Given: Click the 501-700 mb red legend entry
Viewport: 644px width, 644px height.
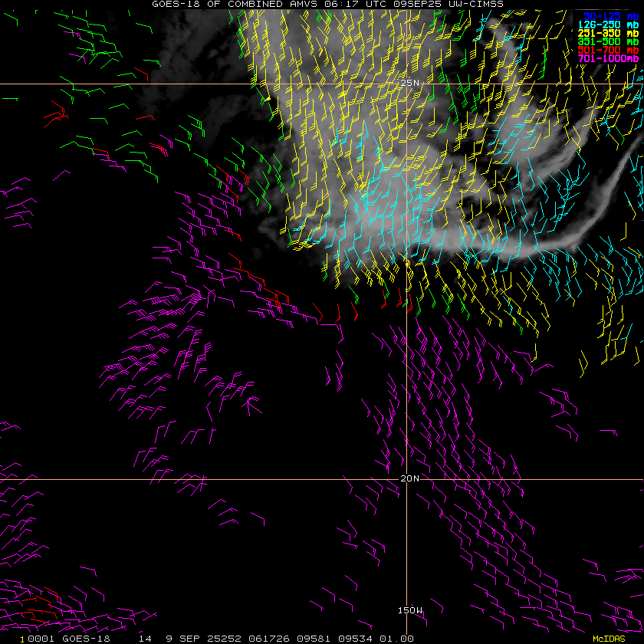Looking at the screenshot, I should pyautogui.click(x=610, y=50).
